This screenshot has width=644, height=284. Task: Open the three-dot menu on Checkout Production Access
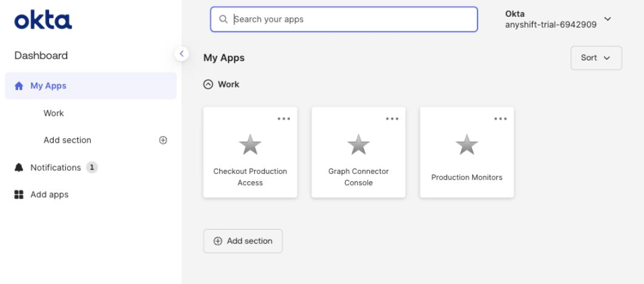284,119
